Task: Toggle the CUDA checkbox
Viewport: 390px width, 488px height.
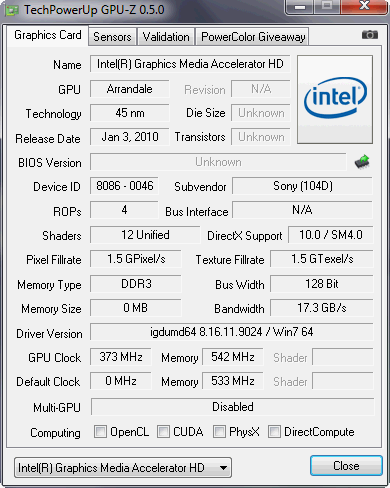Action: click(163, 431)
